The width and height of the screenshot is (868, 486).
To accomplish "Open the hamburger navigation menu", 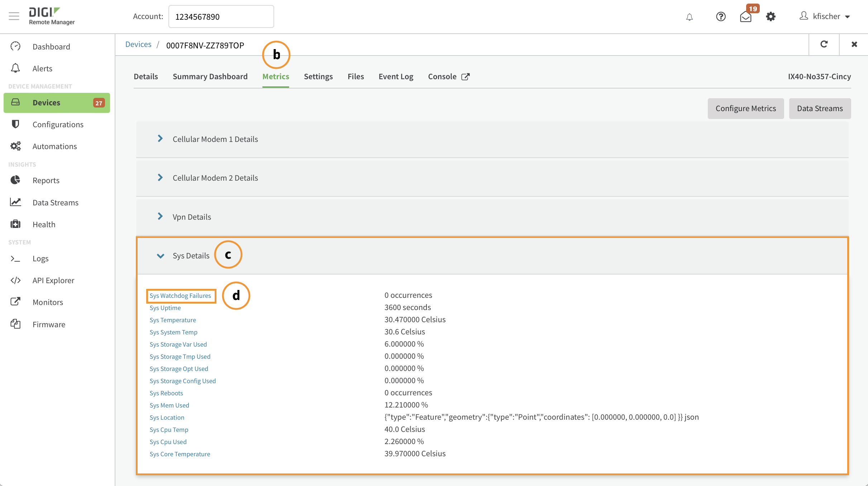I will tap(14, 16).
